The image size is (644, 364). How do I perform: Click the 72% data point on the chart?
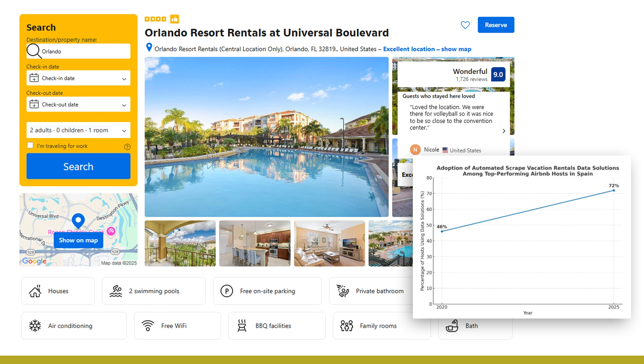(613, 191)
